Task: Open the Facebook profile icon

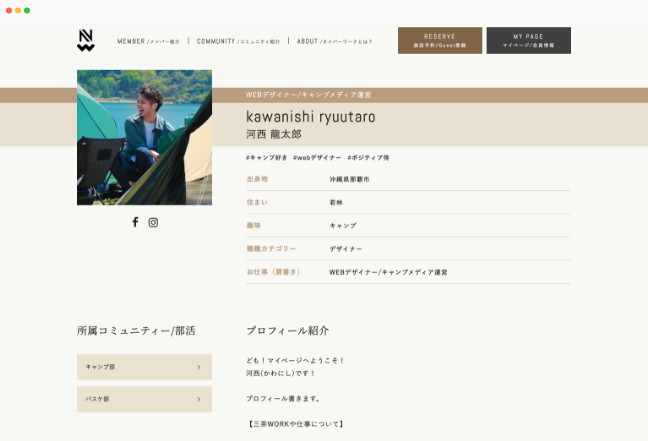Action: point(135,222)
